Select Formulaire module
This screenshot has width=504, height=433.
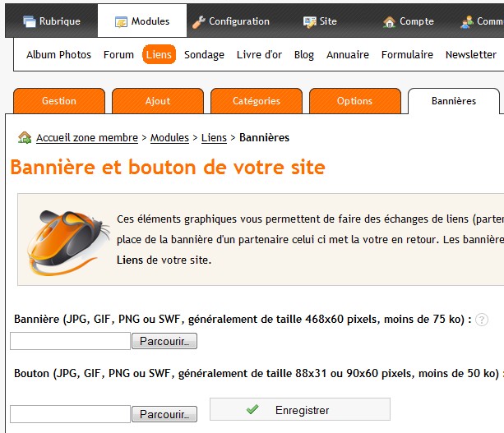coord(407,54)
